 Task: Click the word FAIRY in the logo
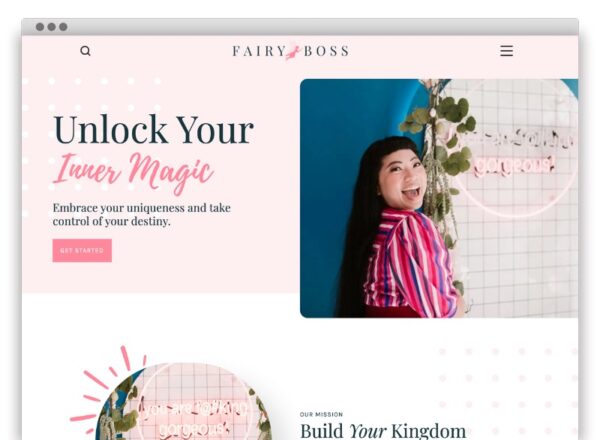tap(259, 51)
